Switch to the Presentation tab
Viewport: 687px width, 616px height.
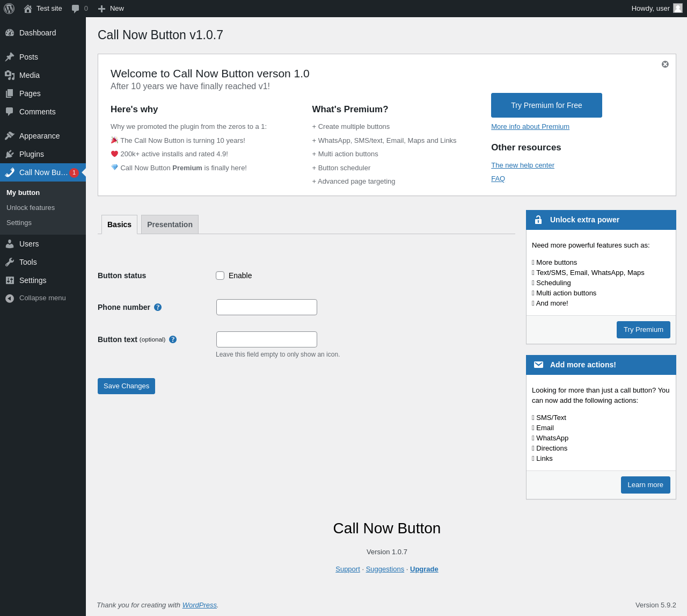point(170,224)
